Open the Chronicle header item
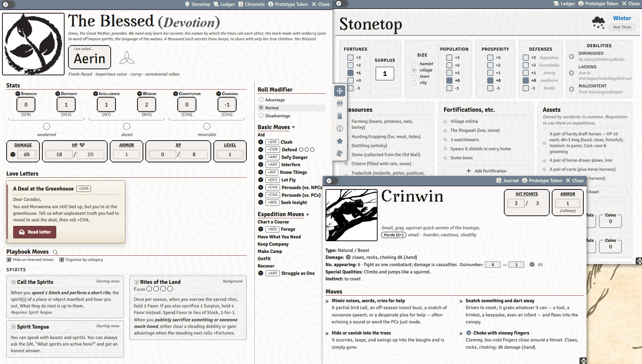Screen dimensions: 642x364 [252, 4]
